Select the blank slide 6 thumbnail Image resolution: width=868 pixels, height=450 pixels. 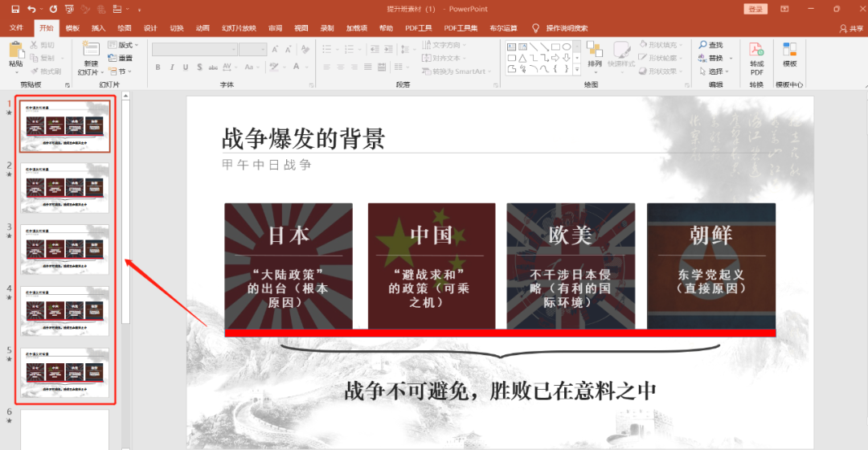click(65, 429)
